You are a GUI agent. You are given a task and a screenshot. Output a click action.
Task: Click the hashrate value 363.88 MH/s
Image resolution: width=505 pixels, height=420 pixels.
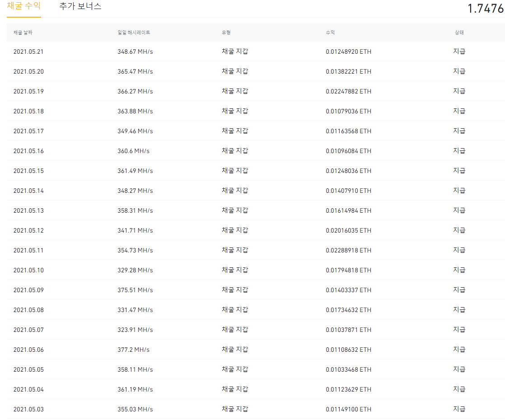coord(135,111)
